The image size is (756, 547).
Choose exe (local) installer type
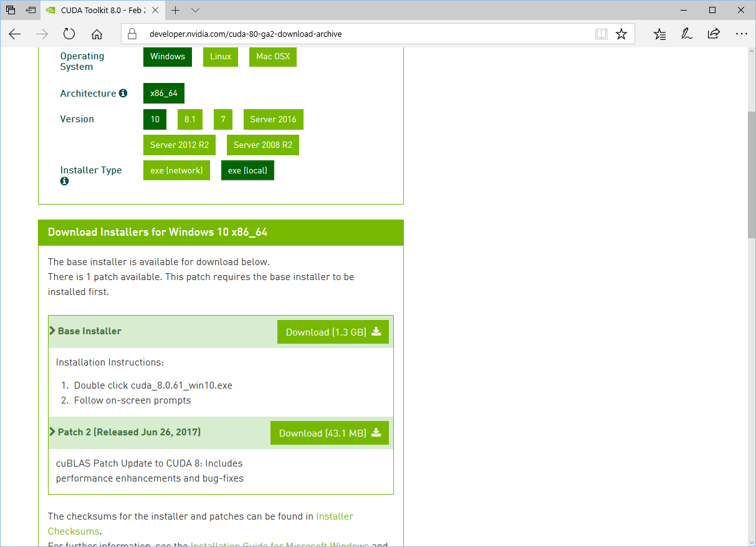(x=247, y=170)
